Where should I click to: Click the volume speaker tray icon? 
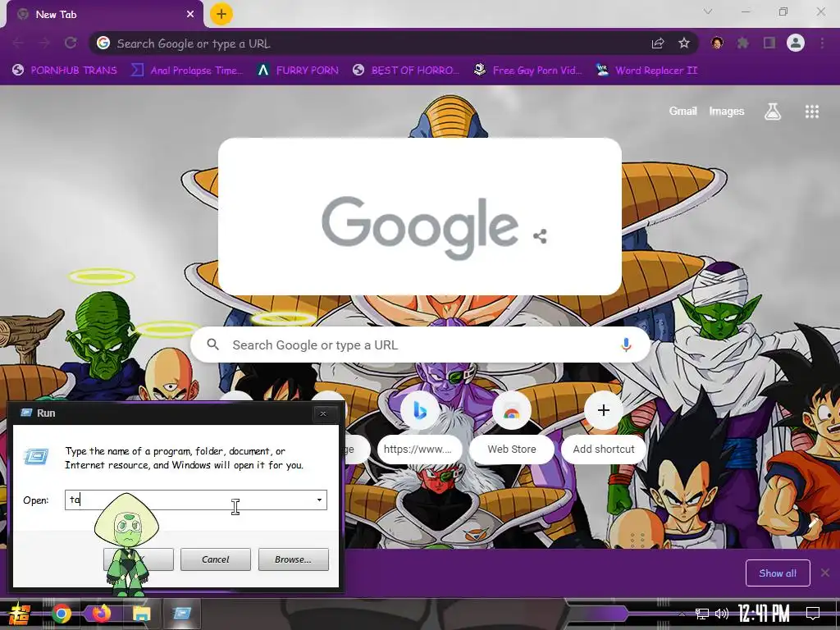tap(722, 614)
